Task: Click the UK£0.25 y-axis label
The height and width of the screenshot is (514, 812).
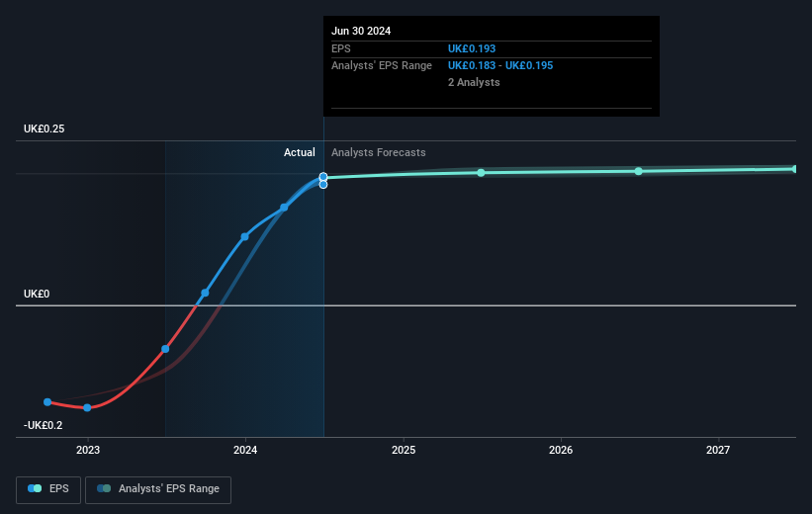Action: 45,128
